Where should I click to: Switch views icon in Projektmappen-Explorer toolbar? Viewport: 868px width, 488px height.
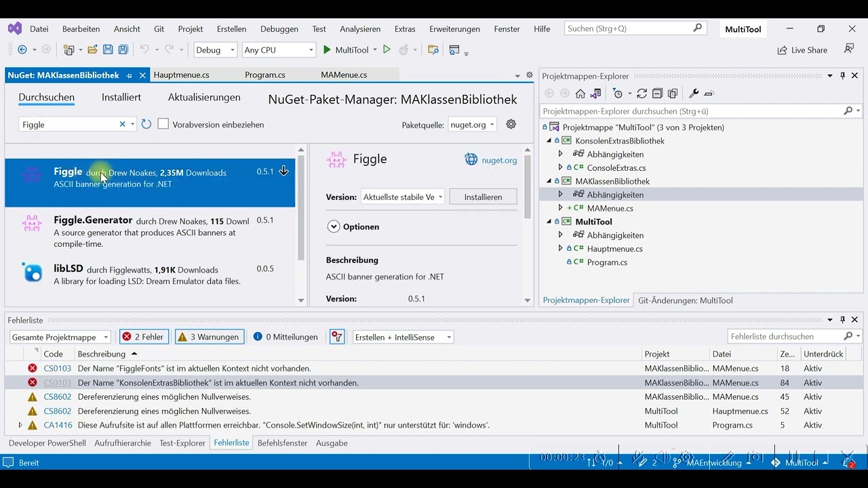(x=595, y=94)
